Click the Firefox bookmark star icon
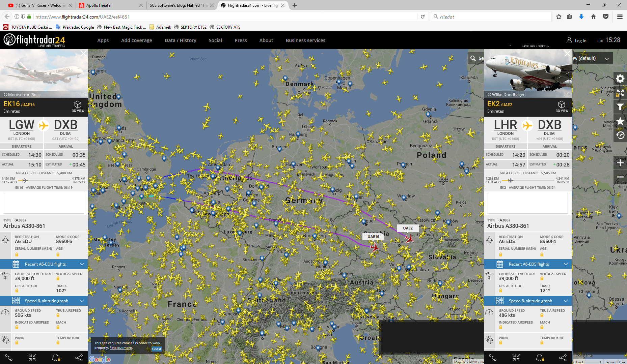This screenshot has height=364, width=627. (559, 17)
